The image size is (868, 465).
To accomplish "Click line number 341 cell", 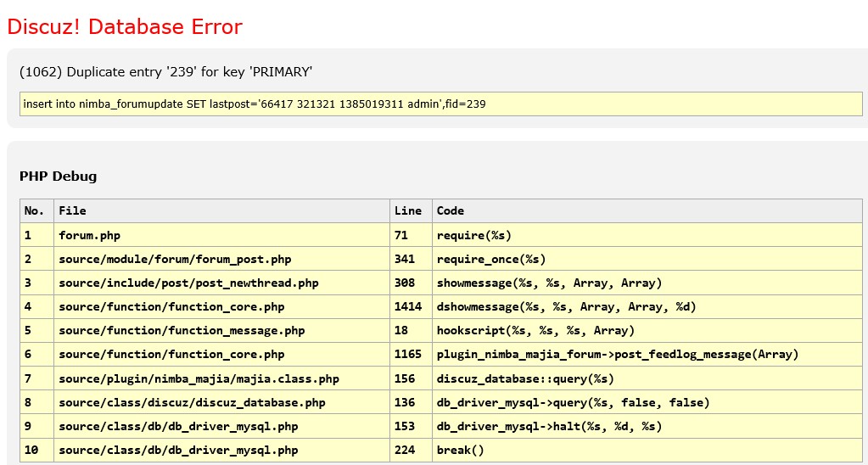I will pos(405,259).
